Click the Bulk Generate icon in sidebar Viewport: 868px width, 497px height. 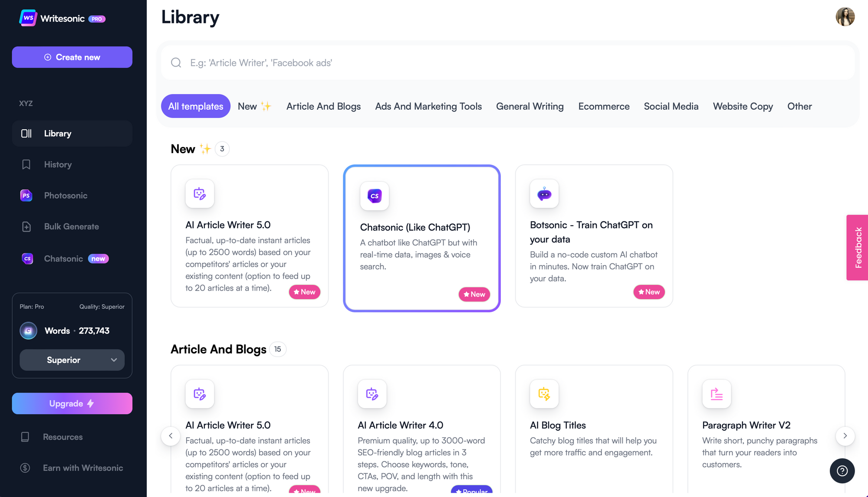26,226
